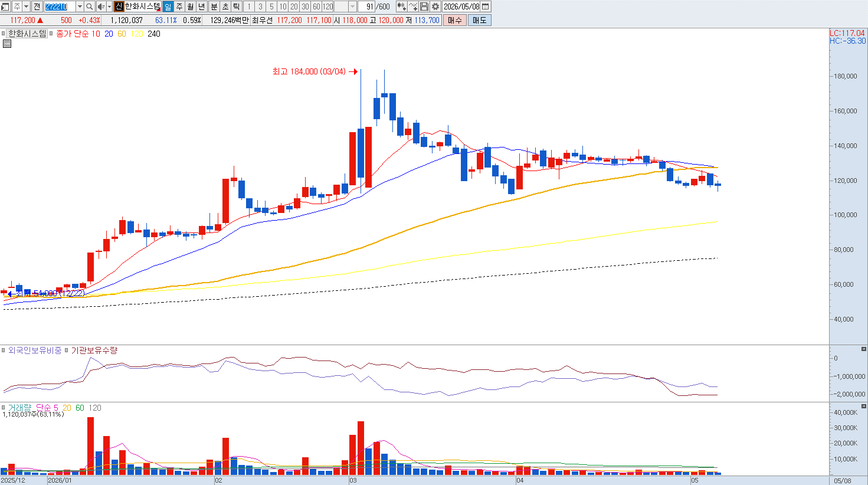The height and width of the screenshot is (485, 868).
Task: Toggle the 외국인보유비중 series marker
Action: (4, 350)
